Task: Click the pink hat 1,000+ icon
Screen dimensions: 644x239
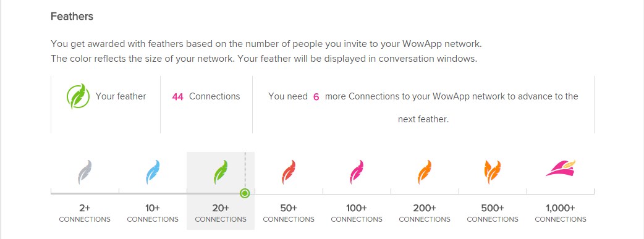Action: click(x=561, y=169)
